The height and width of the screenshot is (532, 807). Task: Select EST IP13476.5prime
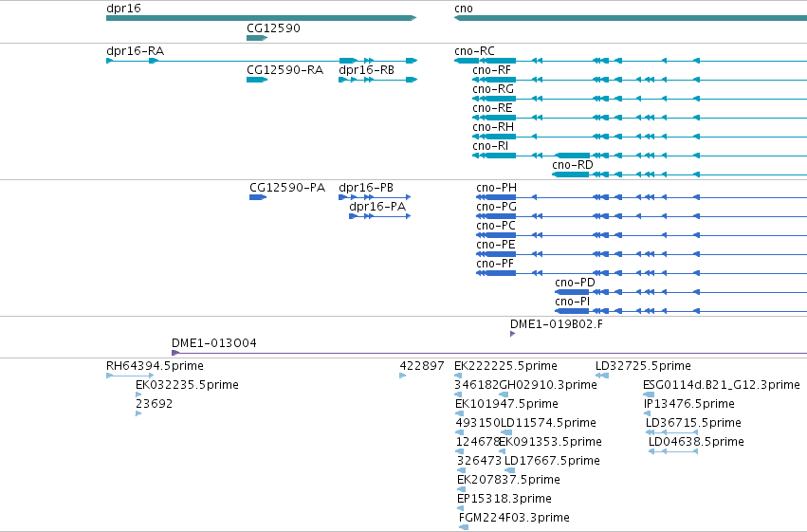coord(689,404)
